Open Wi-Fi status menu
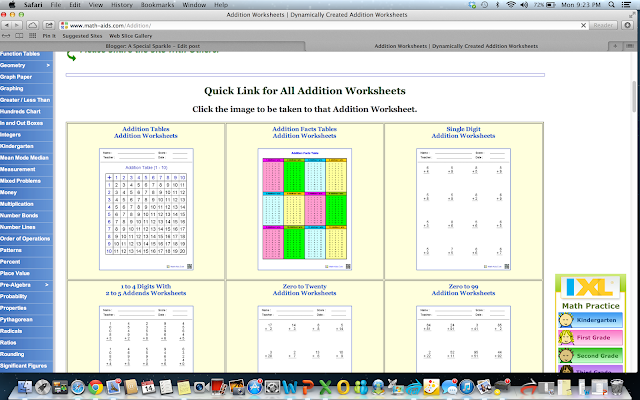 pos(511,5)
